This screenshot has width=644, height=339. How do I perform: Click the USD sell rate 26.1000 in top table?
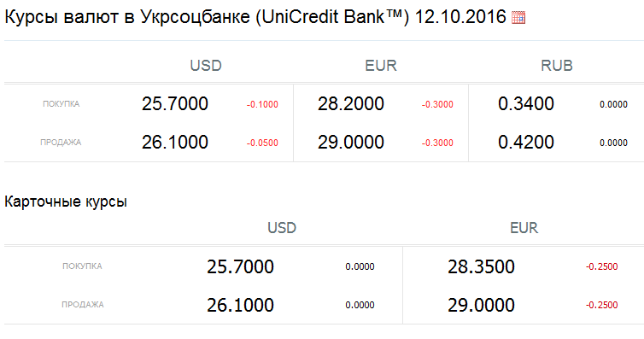[x=175, y=143]
